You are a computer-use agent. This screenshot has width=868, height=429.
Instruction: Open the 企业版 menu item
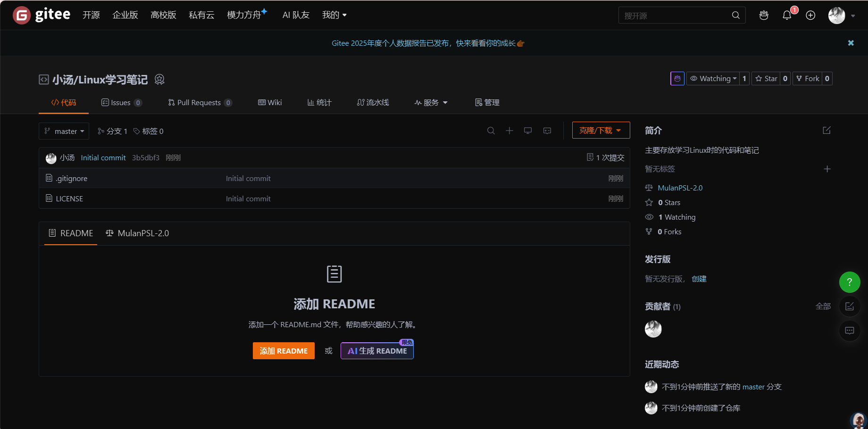click(125, 15)
